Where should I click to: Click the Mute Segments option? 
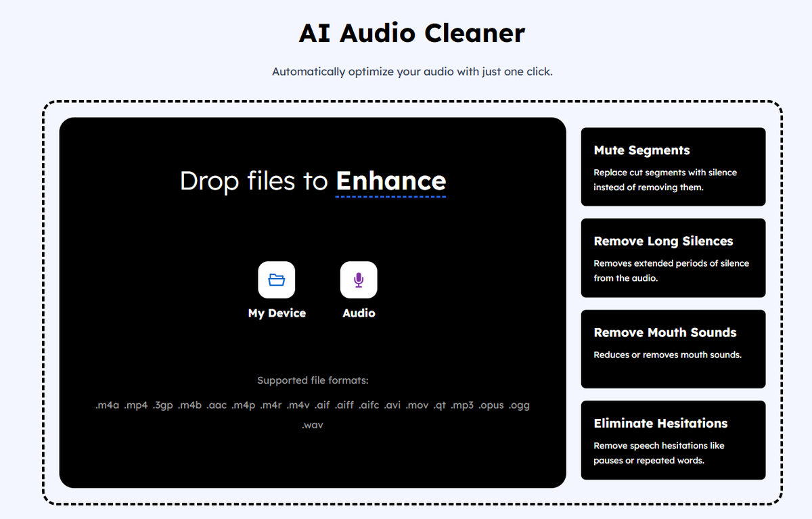[x=673, y=166]
